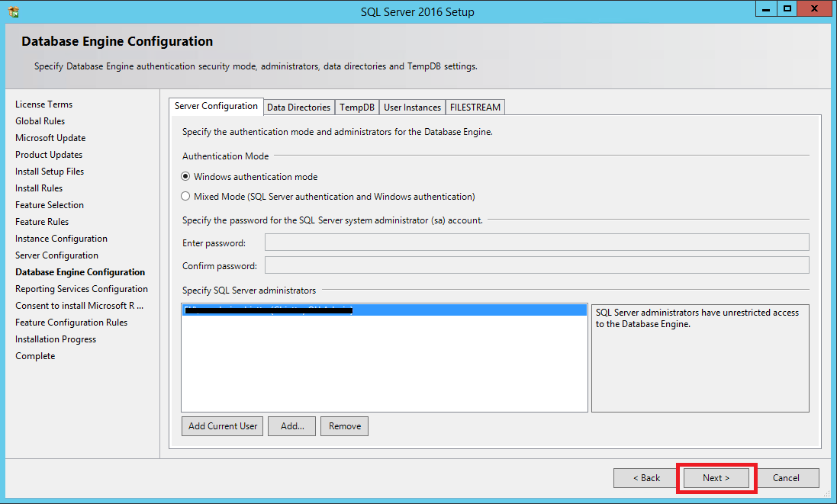Screen dimensions: 837x504
Task: Open the TempDB tab
Action: pyautogui.click(x=357, y=108)
